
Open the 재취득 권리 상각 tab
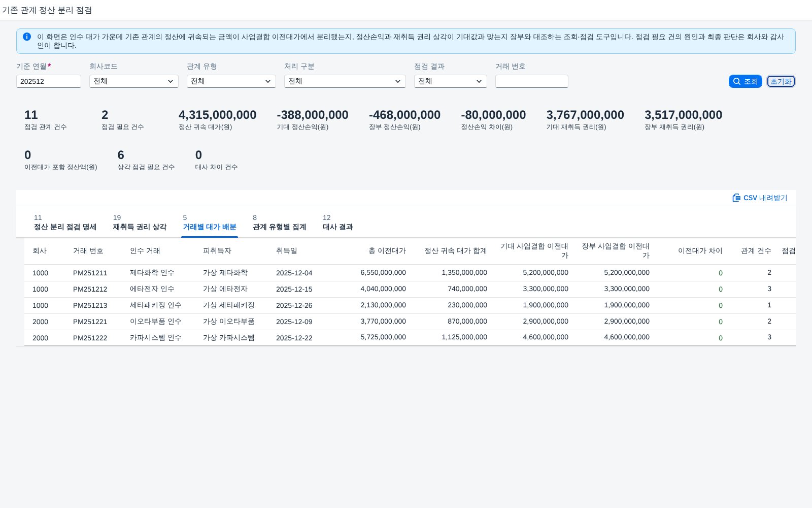click(x=140, y=223)
